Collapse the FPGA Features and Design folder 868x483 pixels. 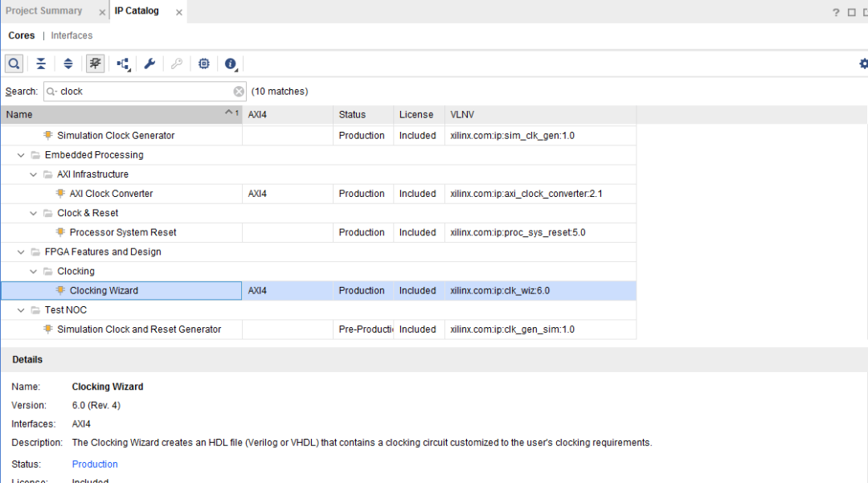(x=21, y=252)
